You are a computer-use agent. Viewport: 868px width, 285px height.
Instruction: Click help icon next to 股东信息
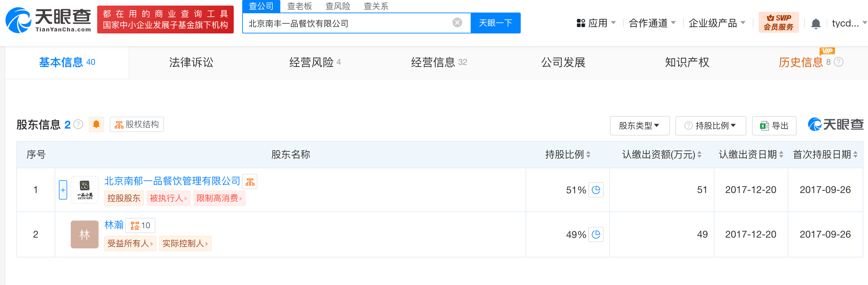coord(79,124)
